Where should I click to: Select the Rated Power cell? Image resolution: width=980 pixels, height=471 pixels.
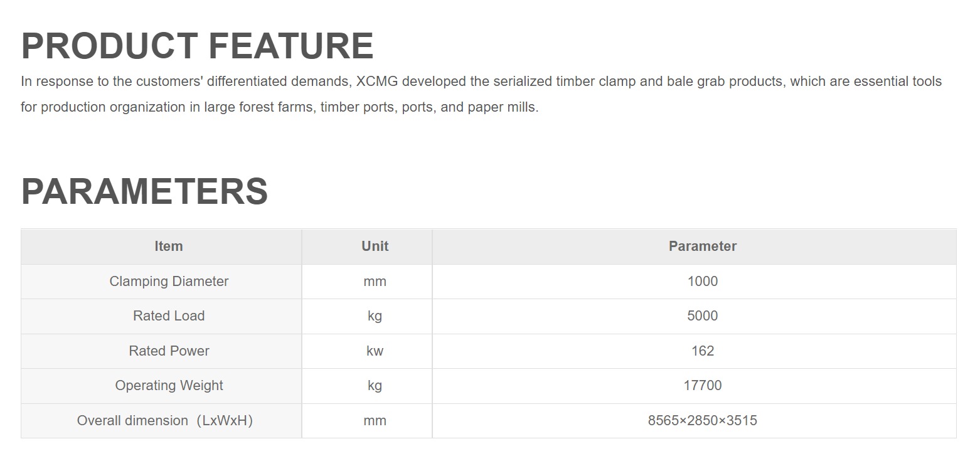[169, 351]
